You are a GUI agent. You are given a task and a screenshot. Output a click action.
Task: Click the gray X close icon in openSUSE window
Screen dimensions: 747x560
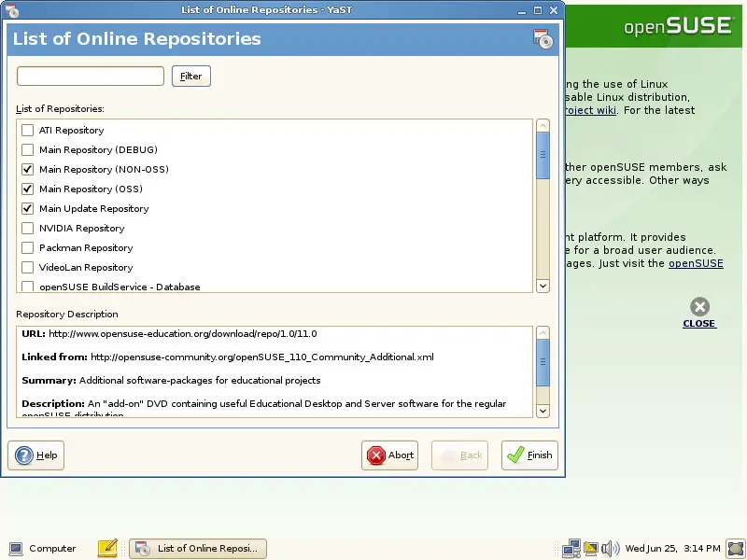[x=699, y=307]
